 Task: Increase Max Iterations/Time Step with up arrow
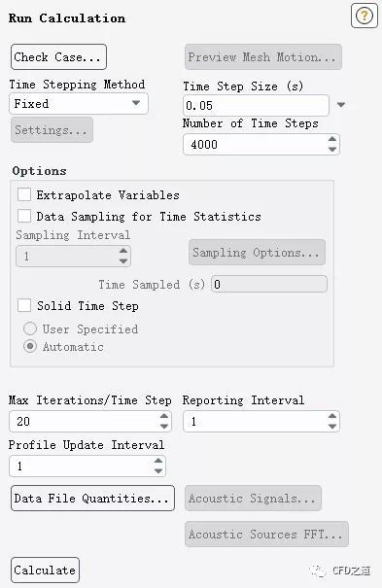[164, 416]
